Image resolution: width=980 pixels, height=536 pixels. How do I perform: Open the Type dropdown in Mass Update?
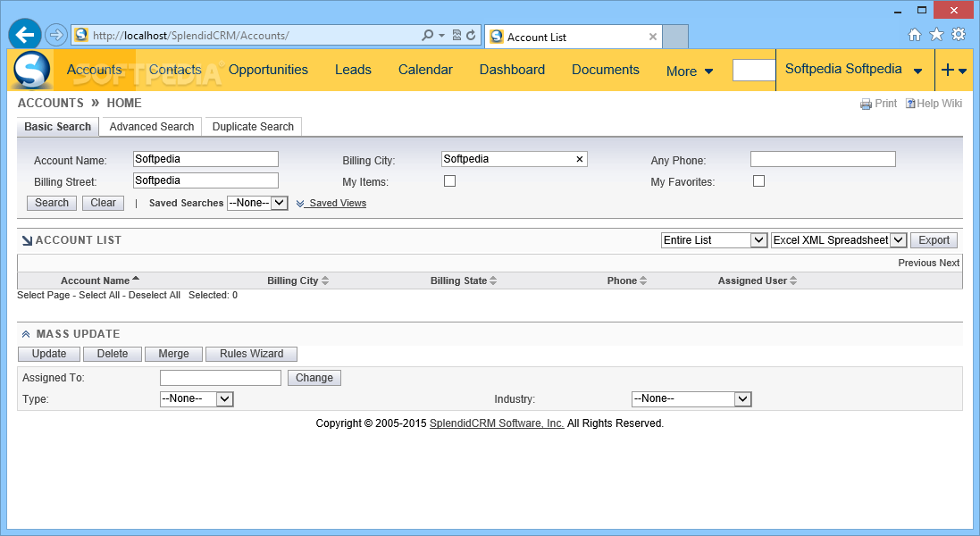click(x=197, y=398)
